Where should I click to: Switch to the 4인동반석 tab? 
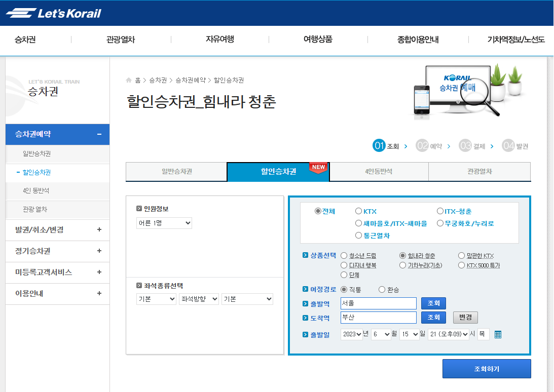coord(379,172)
